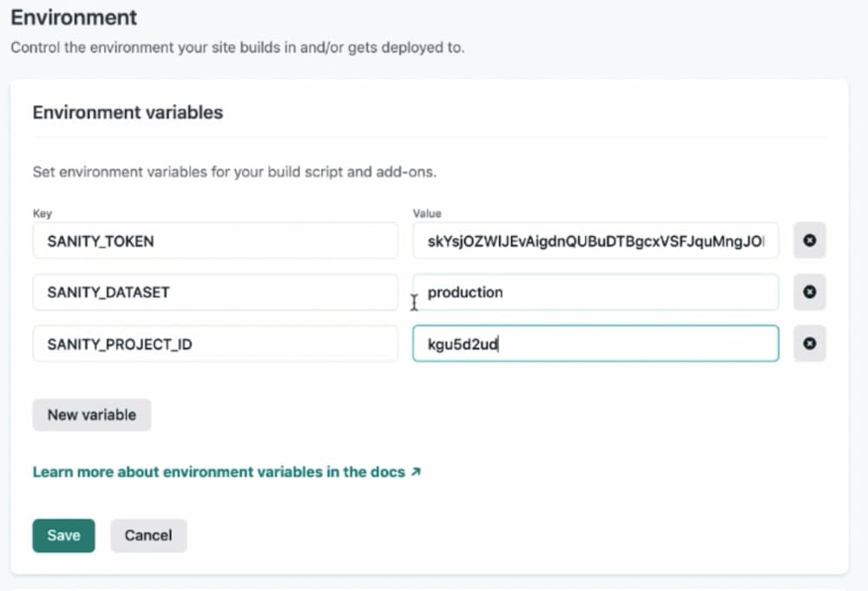Remove the SANITY_PROJECT_ID variable with its delete icon
The image size is (868, 591).
809,344
